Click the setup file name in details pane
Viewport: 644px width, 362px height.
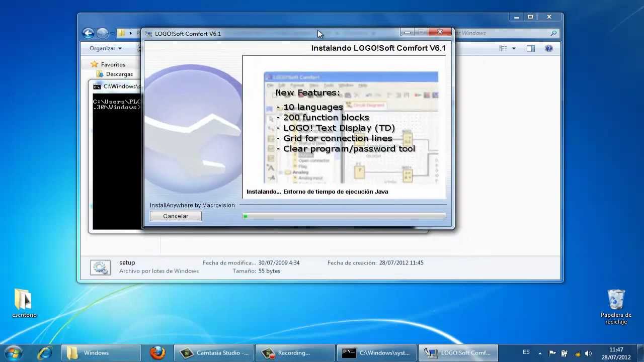click(127, 262)
